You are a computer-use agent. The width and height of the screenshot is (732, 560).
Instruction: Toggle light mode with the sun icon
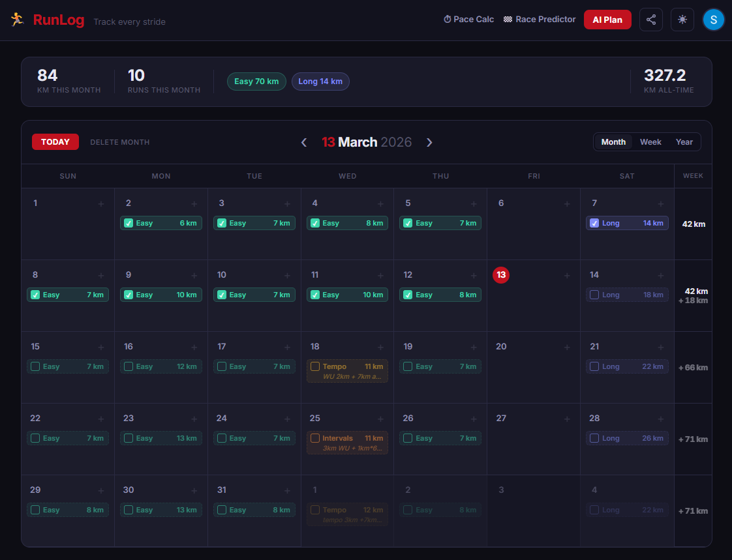pos(682,20)
